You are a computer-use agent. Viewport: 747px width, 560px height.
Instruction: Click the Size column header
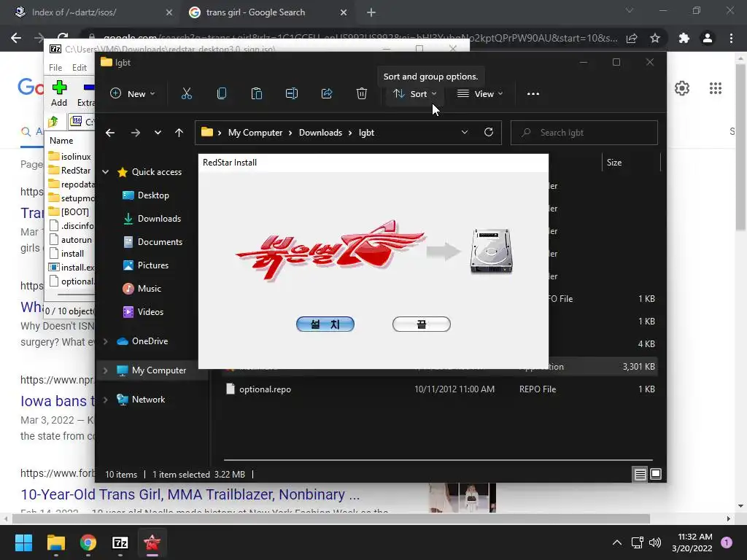pyautogui.click(x=631, y=163)
